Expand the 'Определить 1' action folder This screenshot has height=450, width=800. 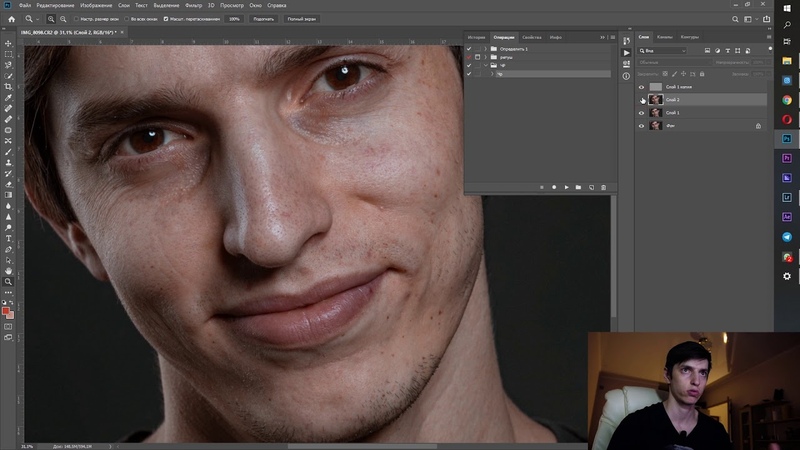[x=486, y=48]
